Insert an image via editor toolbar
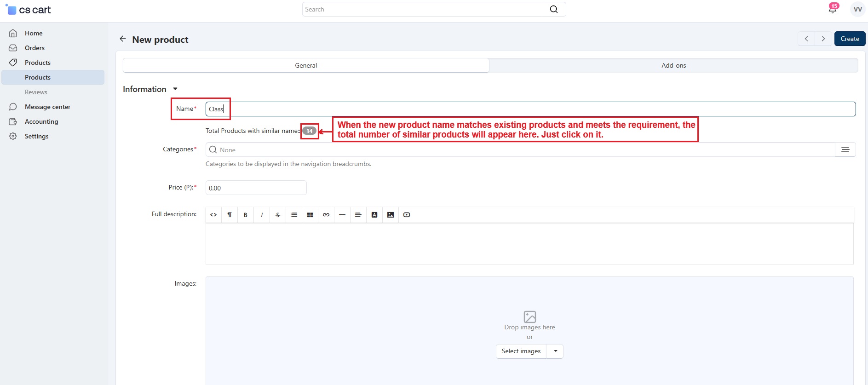 pos(391,215)
